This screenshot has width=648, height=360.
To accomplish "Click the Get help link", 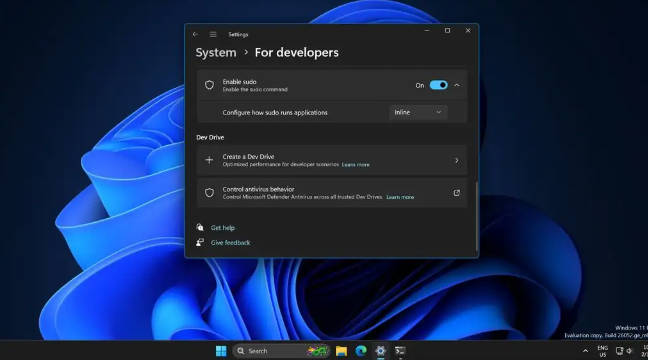I will [x=223, y=228].
